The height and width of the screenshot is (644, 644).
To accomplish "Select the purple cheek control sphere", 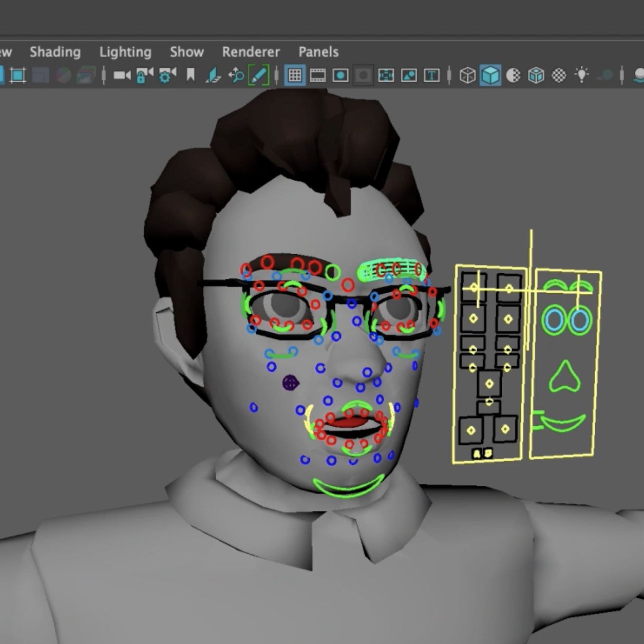I will pyautogui.click(x=290, y=382).
